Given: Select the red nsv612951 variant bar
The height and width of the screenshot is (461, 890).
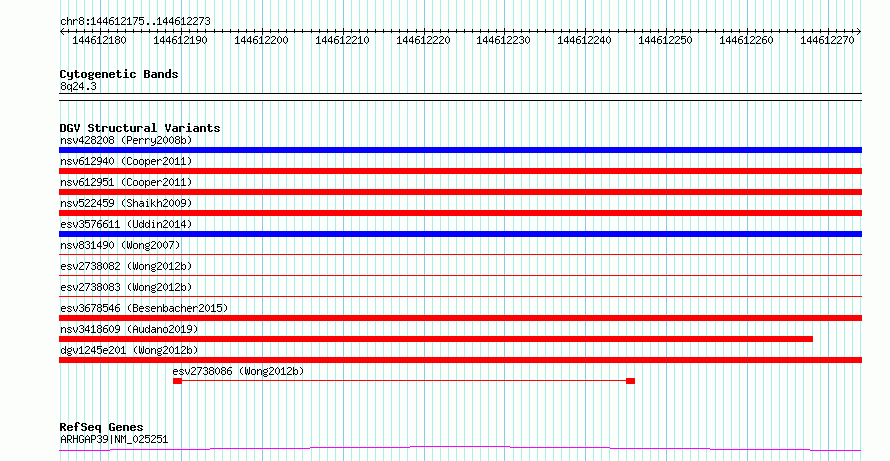Looking at the screenshot, I should point(460,192).
